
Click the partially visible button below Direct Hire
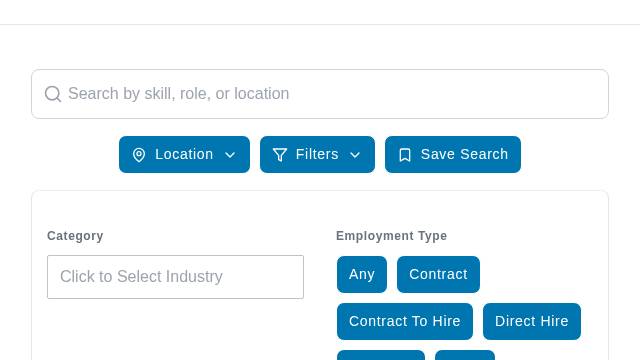(465, 355)
